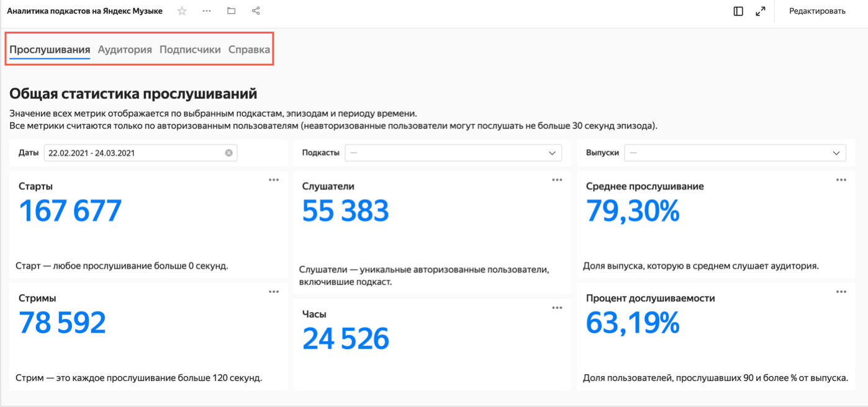Viewport: 868px width, 407px height.
Task: Click the Редактировать button
Action: 817,11
